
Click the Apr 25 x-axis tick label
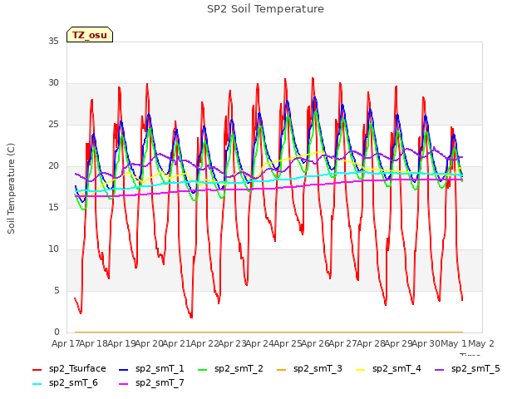pos(287,343)
